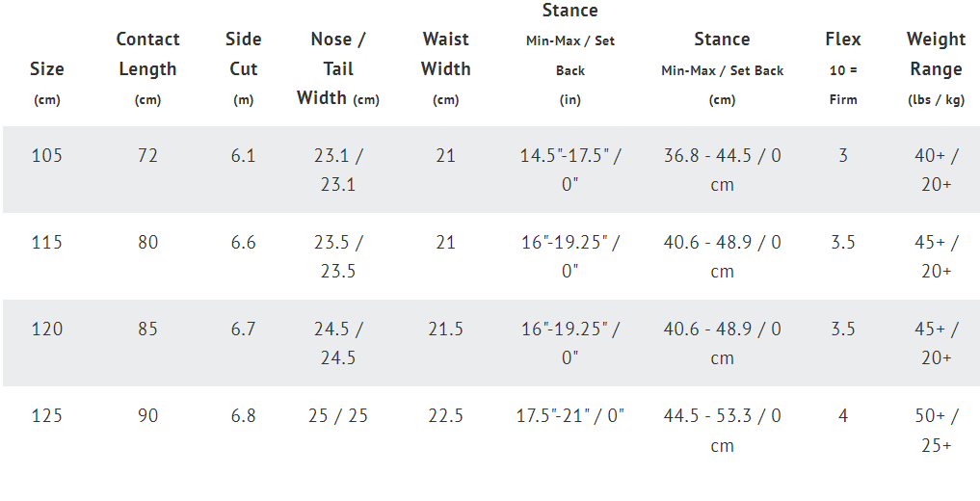Screen dimensions: 980x501
Task: Click the Size column header
Action: 47,83
